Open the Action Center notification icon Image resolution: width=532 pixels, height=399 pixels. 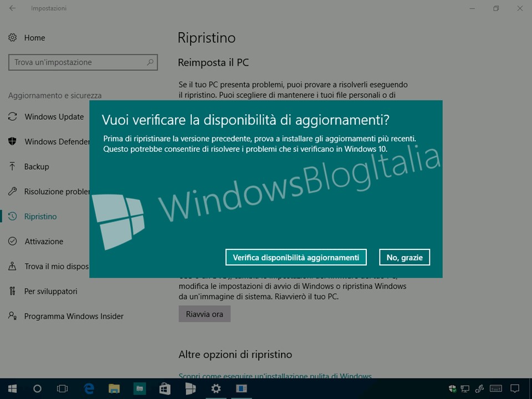pyautogui.click(x=515, y=388)
